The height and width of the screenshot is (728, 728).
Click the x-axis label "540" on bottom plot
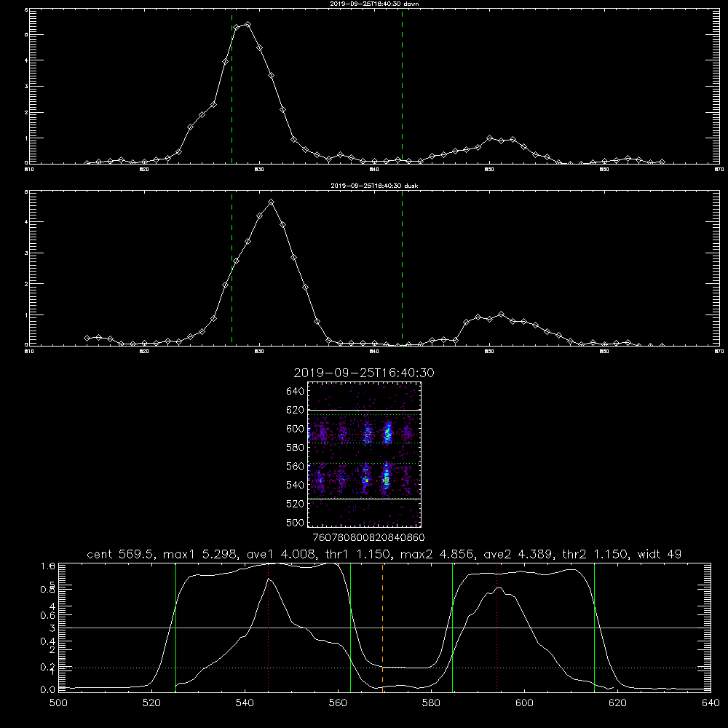245,703
